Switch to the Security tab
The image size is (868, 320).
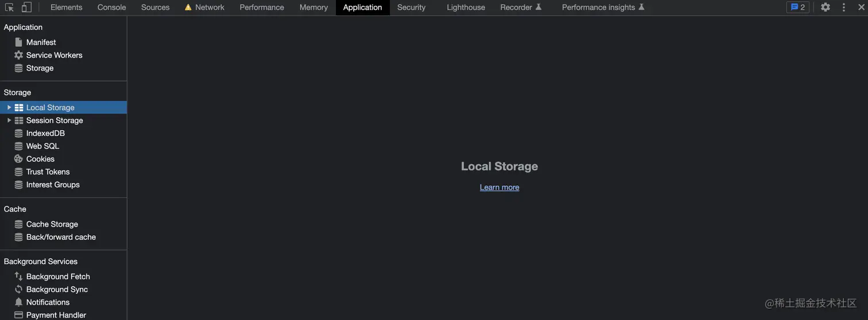pyautogui.click(x=411, y=7)
